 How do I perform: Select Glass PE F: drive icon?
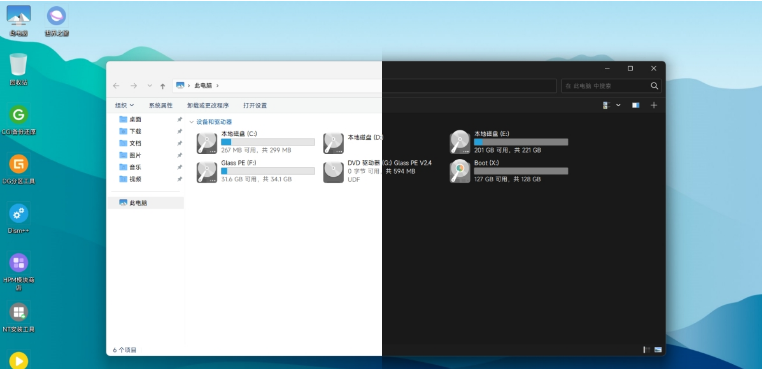(207, 172)
